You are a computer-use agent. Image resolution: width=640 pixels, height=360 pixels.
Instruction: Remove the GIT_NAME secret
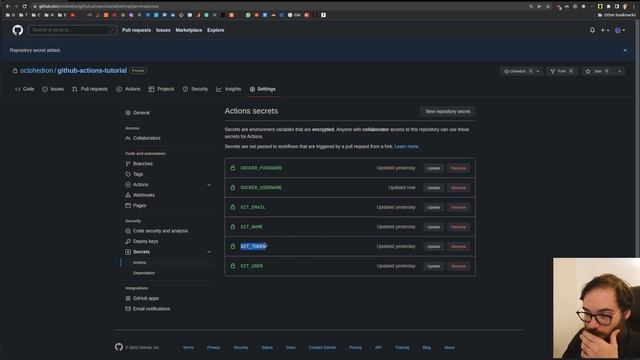(x=458, y=227)
